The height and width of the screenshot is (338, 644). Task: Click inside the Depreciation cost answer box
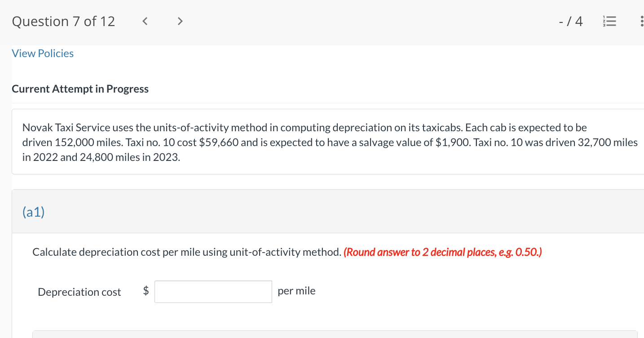coord(213,291)
